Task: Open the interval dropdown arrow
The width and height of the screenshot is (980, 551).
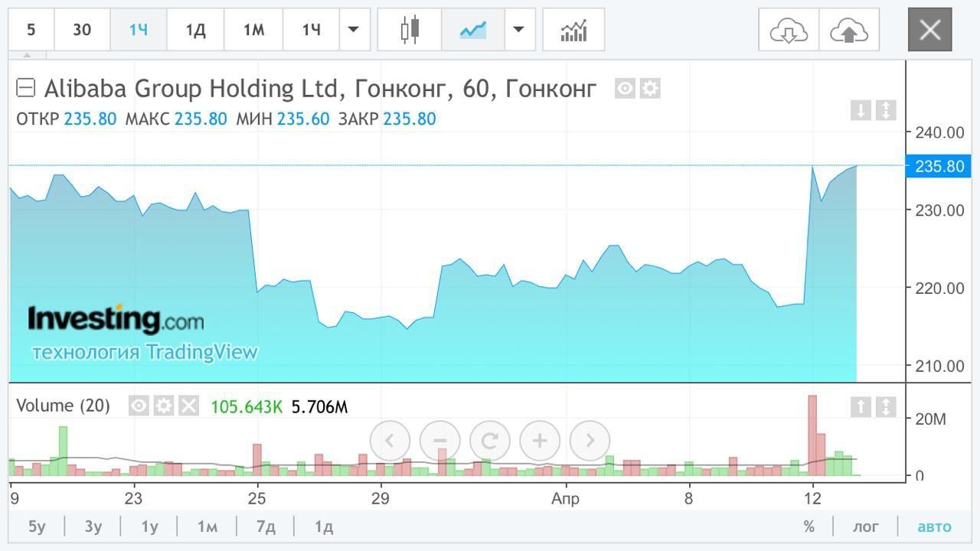Action: (x=353, y=30)
